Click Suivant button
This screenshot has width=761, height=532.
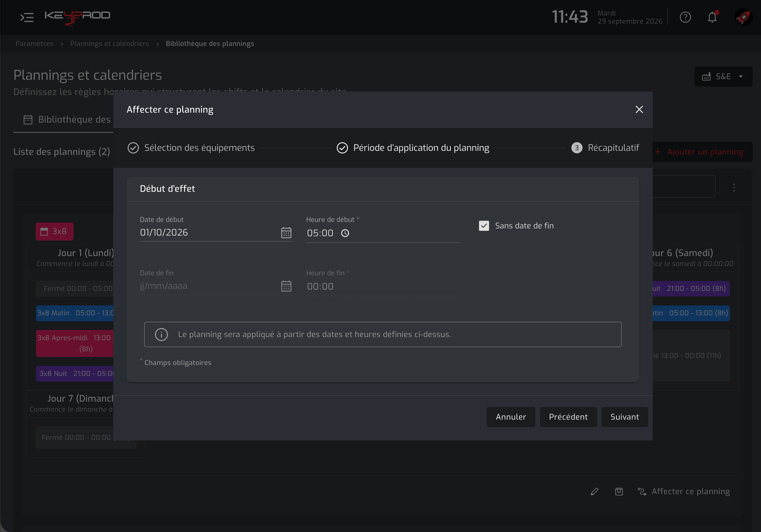(x=624, y=417)
